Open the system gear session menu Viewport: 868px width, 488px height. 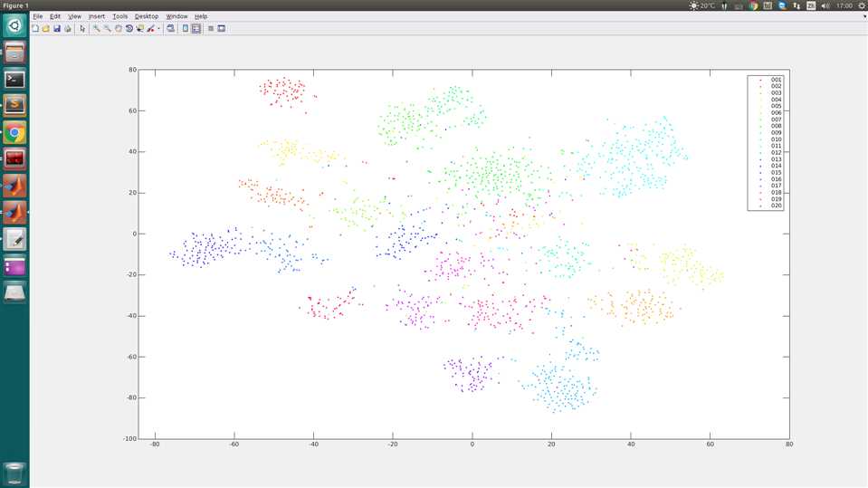coord(863,5)
